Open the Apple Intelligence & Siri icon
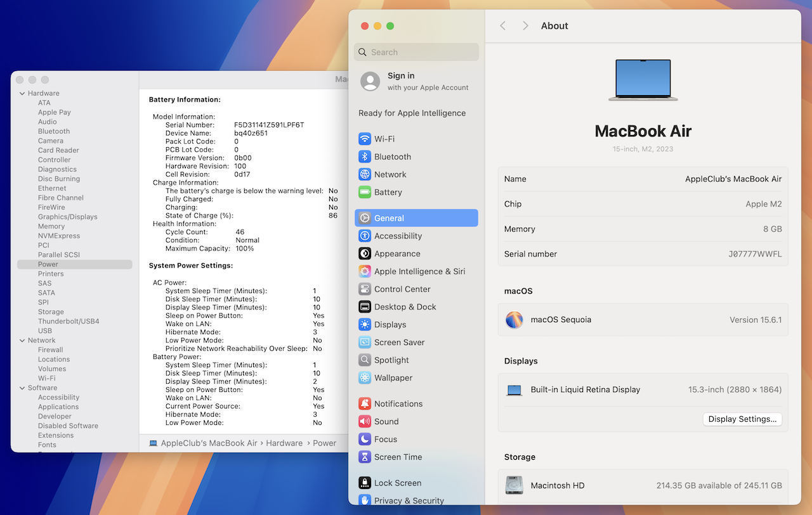 pos(365,271)
